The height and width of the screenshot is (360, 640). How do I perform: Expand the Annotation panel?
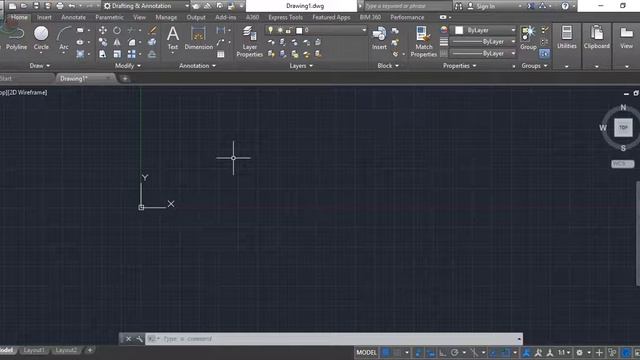click(x=198, y=66)
